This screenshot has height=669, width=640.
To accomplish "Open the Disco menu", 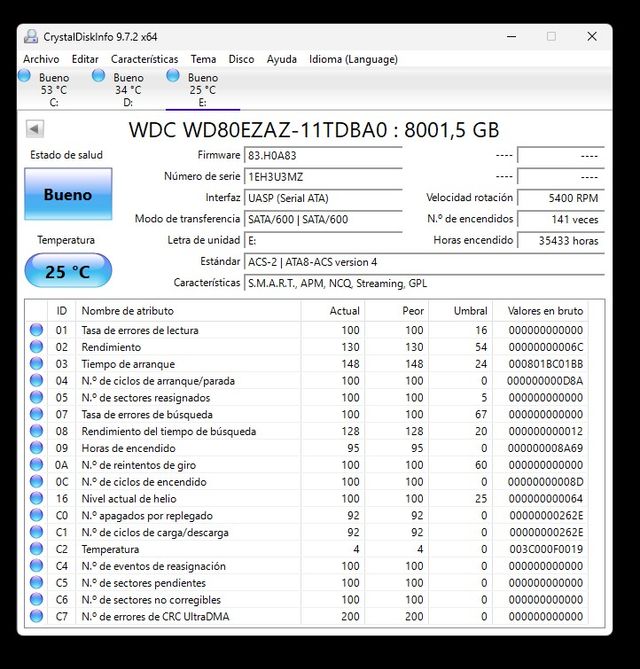I will point(241,59).
